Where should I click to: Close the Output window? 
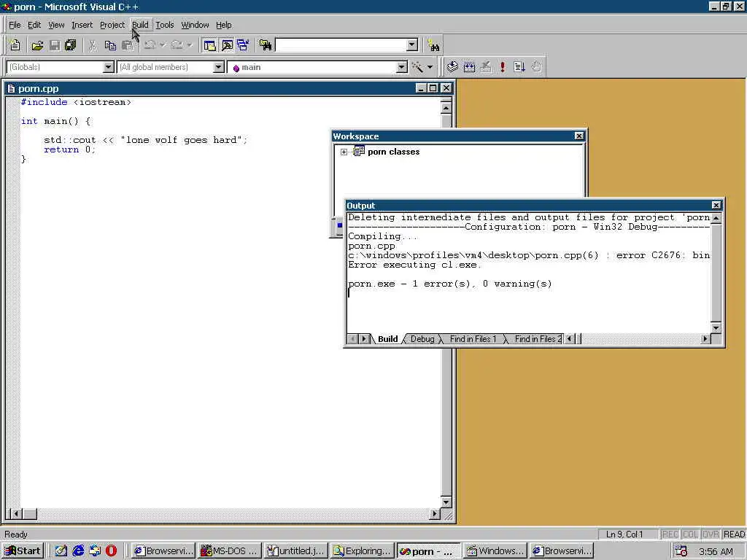tap(716, 205)
